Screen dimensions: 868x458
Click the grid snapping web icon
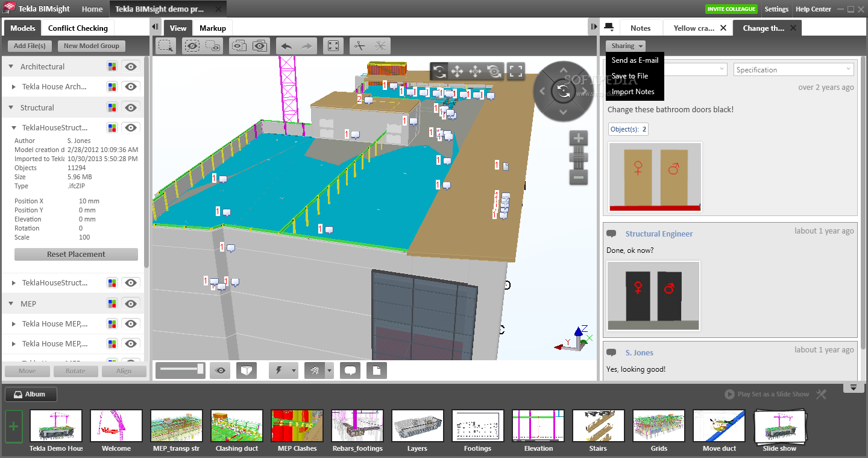coord(315,371)
